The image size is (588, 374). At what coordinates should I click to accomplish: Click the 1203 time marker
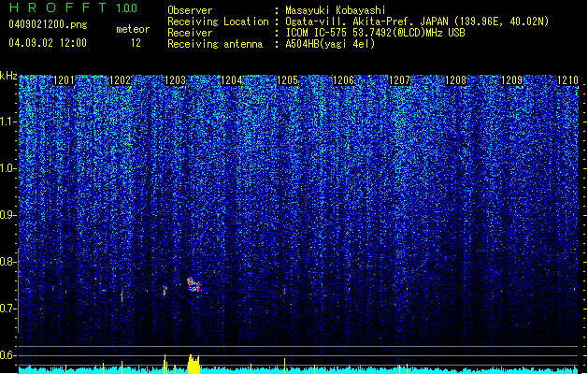tap(175, 79)
